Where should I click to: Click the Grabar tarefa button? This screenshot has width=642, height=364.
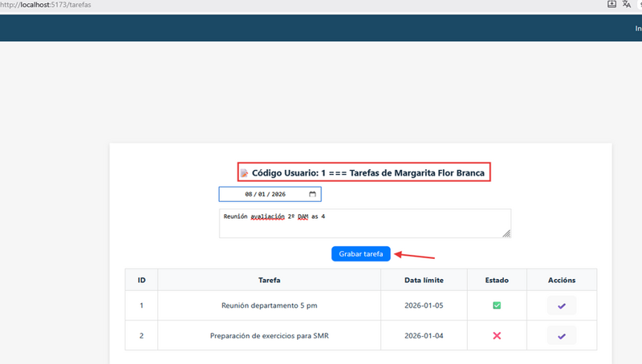coord(360,254)
